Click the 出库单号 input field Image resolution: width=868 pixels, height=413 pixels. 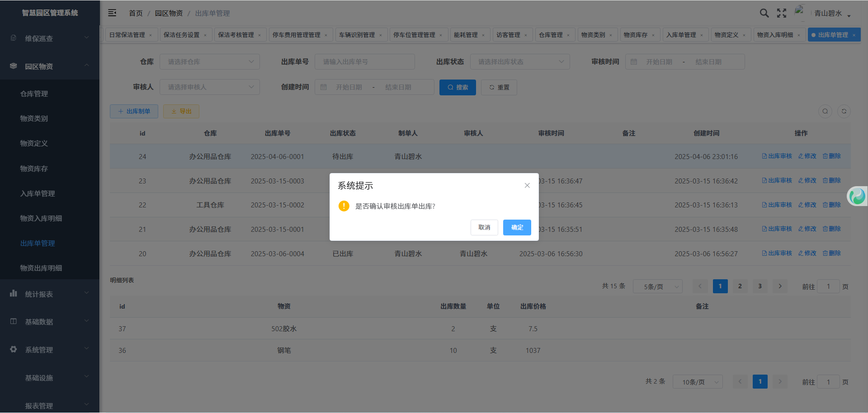click(364, 62)
